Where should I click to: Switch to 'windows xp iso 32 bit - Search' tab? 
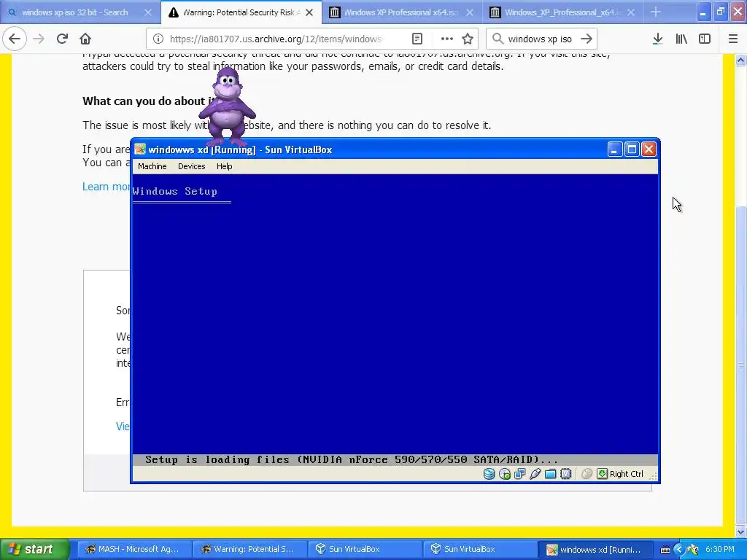point(75,12)
